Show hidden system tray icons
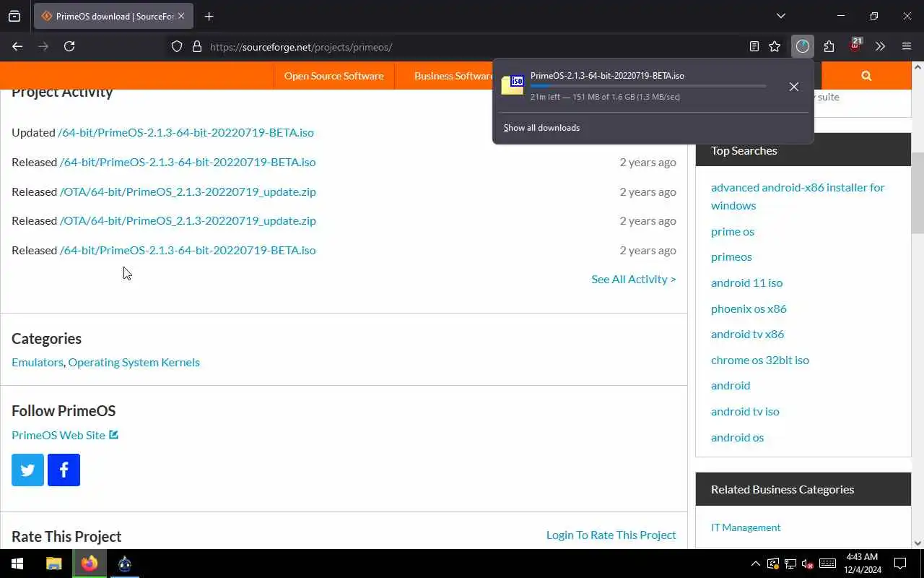Viewport: 924px width, 578px height. click(x=755, y=564)
